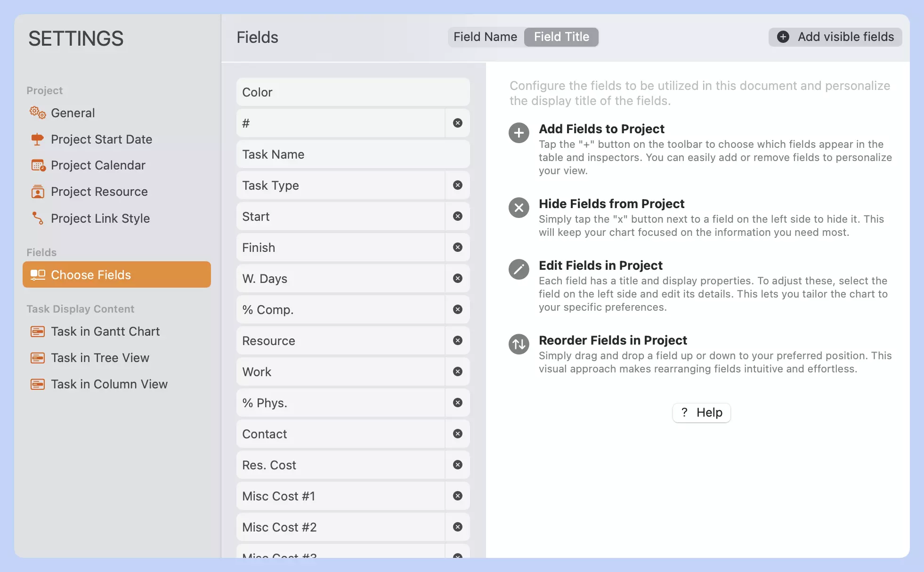The image size is (924, 572).
Task: Select the Color field row
Action: [352, 92]
